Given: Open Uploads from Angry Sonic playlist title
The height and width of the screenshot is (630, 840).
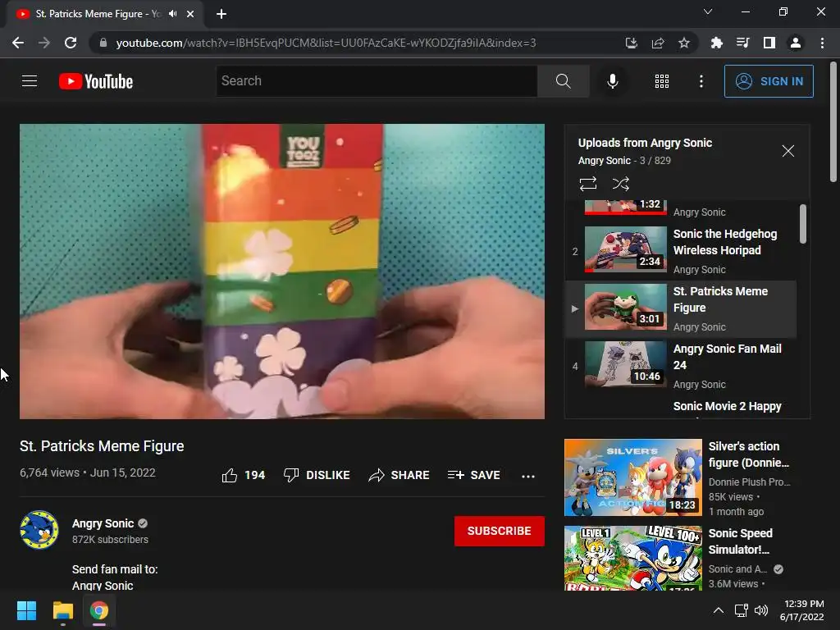Looking at the screenshot, I should (x=645, y=143).
